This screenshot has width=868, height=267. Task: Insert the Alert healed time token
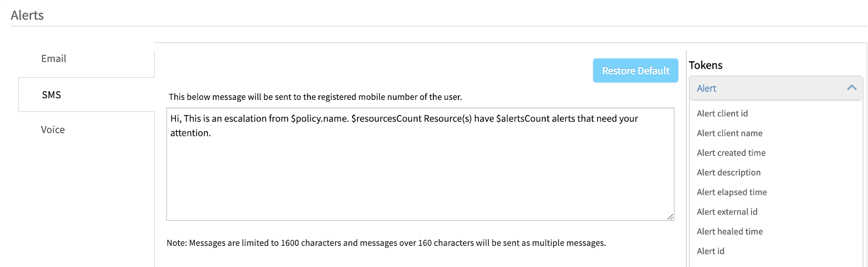[x=730, y=232]
